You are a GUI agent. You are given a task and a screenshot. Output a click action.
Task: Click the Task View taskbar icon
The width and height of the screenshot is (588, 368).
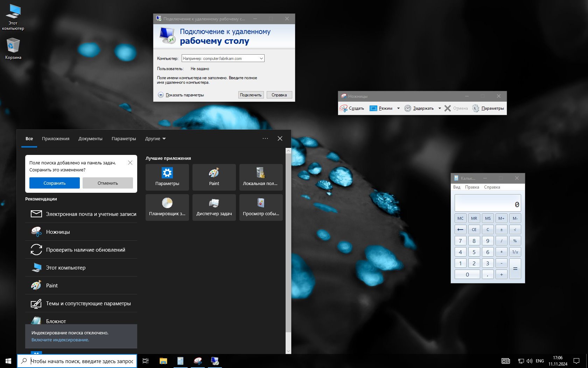point(146,361)
